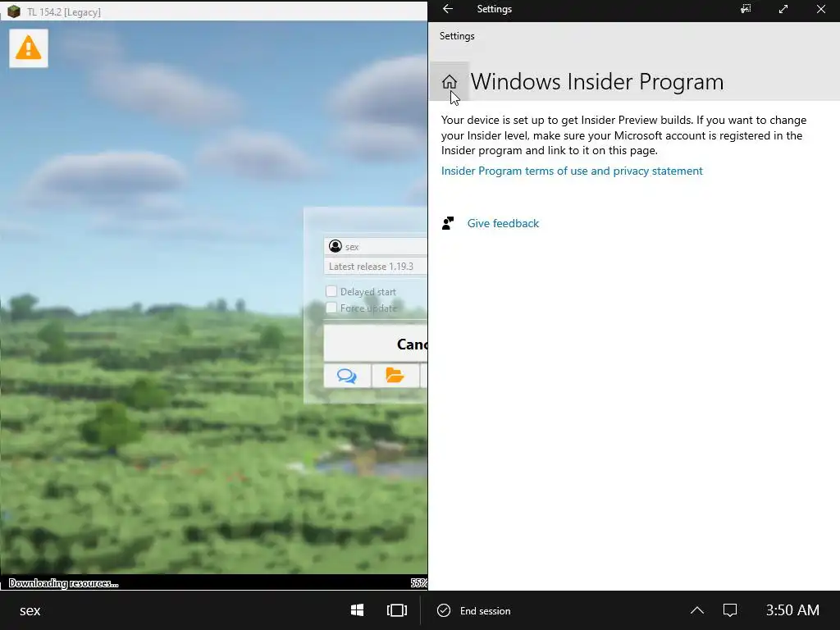
Task: Cancel the download in TL launcher
Action: coord(376,344)
